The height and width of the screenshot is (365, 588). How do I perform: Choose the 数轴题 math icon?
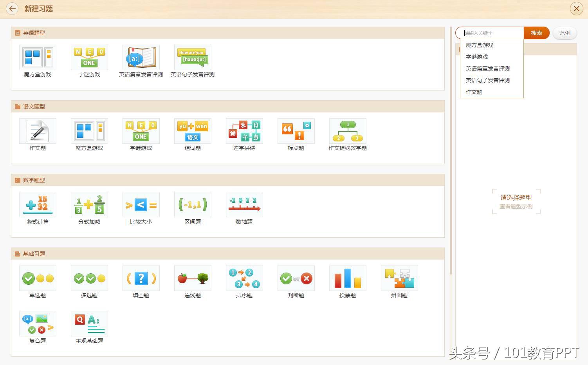click(x=244, y=204)
